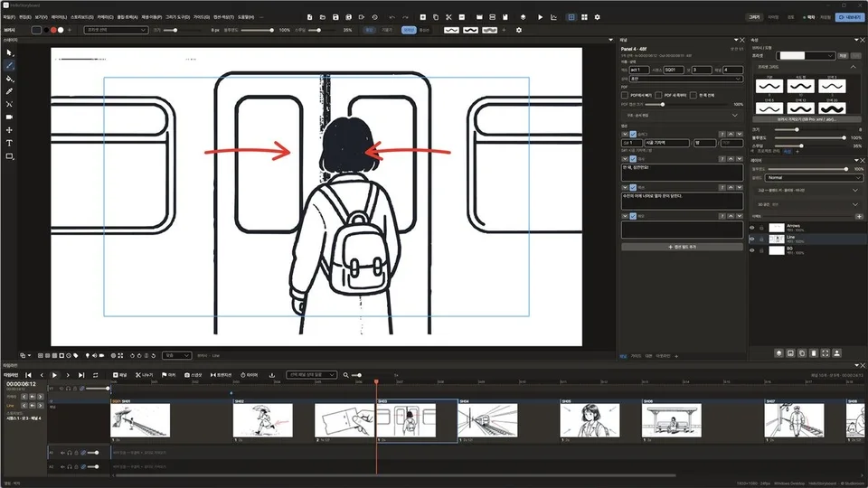Toggle loop playback in timeline
The width and height of the screenshot is (868, 488).
(95, 375)
